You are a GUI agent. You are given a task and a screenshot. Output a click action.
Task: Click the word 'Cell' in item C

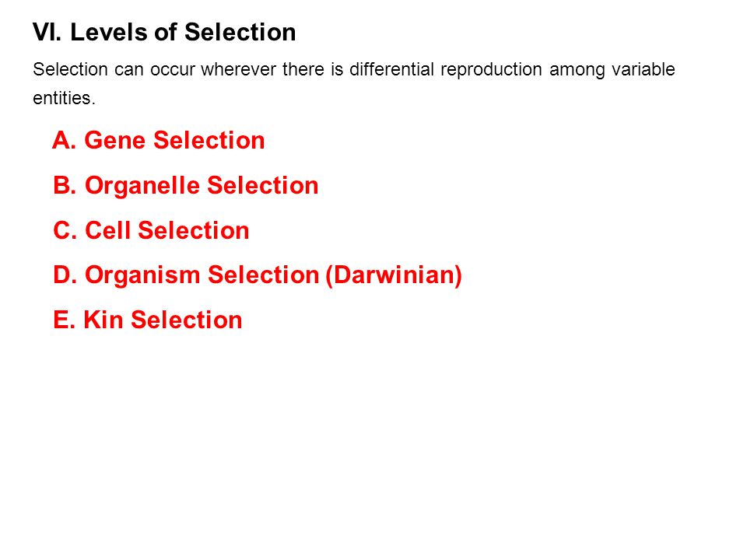(x=107, y=230)
